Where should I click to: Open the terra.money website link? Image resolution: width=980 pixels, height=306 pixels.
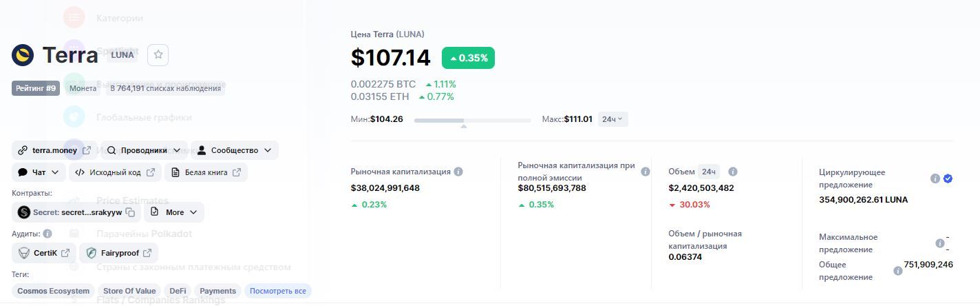click(54, 150)
